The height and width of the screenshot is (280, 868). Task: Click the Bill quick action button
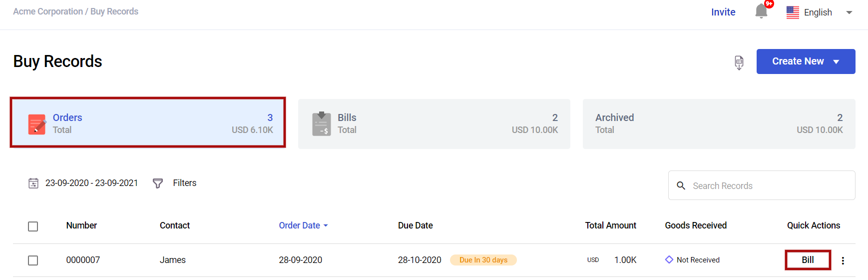[808, 260]
